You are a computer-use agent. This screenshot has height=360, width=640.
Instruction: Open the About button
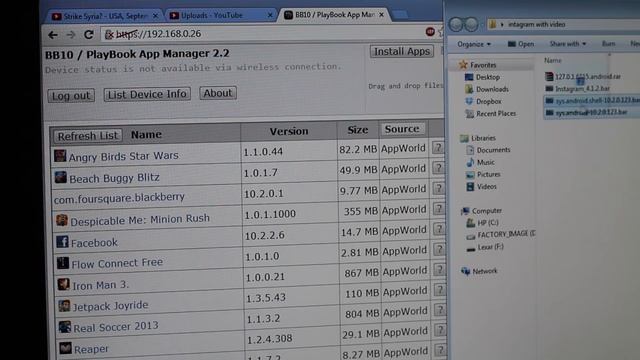[x=218, y=93]
